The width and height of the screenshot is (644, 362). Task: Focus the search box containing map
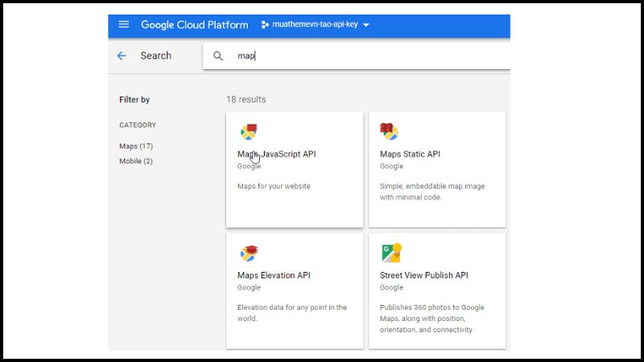pos(356,56)
